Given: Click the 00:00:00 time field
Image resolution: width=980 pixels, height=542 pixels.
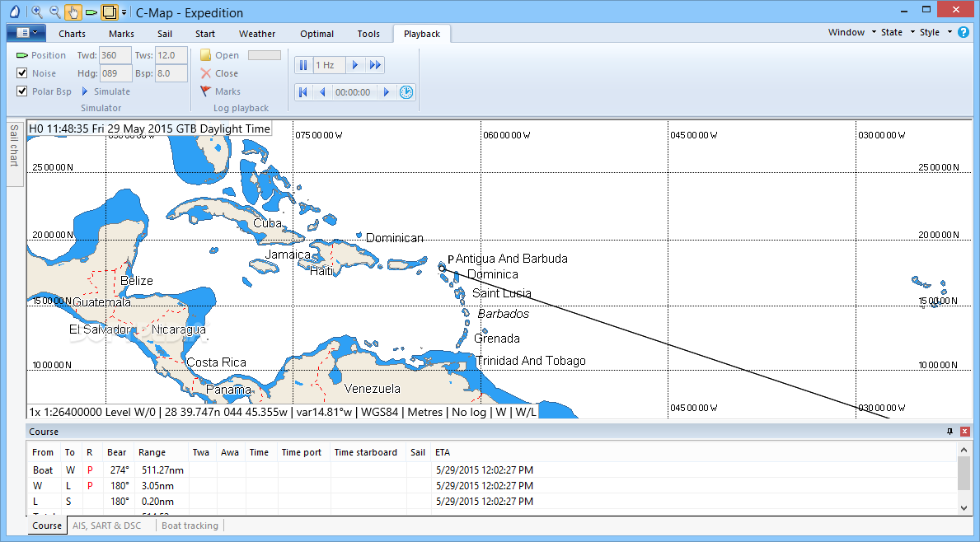Looking at the screenshot, I should pos(353,91).
